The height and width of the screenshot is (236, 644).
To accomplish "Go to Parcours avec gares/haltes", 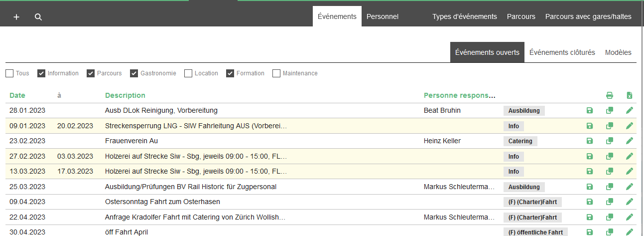I will 588,16.
